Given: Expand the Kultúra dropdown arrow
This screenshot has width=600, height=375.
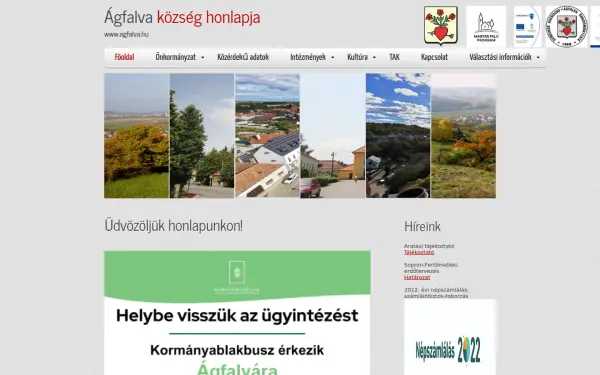Looking at the screenshot, I should pos(374,57).
